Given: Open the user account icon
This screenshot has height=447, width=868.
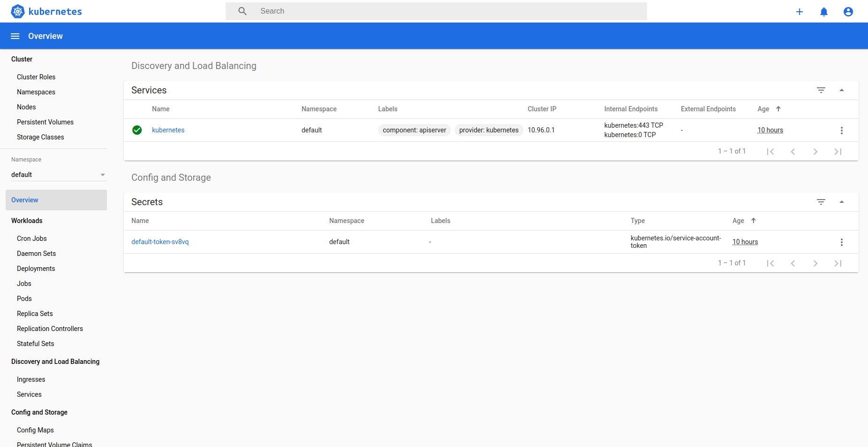Looking at the screenshot, I should tap(848, 11).
